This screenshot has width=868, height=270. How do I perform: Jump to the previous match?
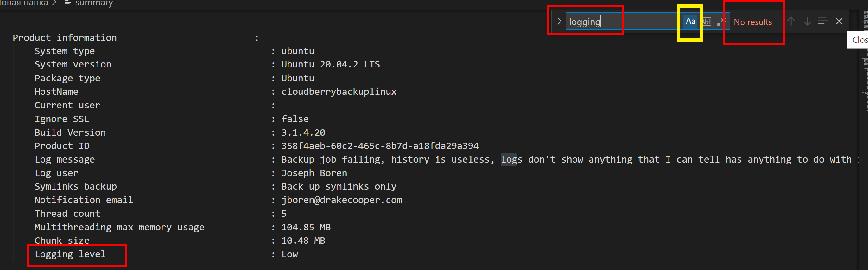click(x=791, y=21)
